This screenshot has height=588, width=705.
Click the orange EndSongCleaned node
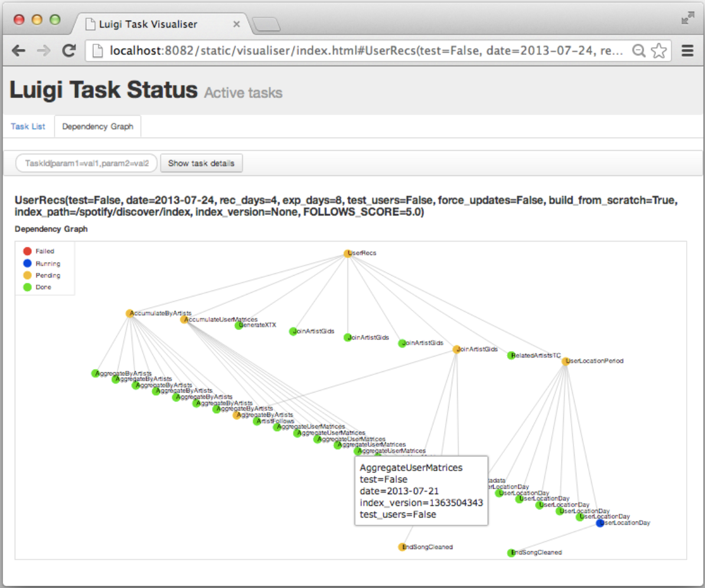[402, 547]
